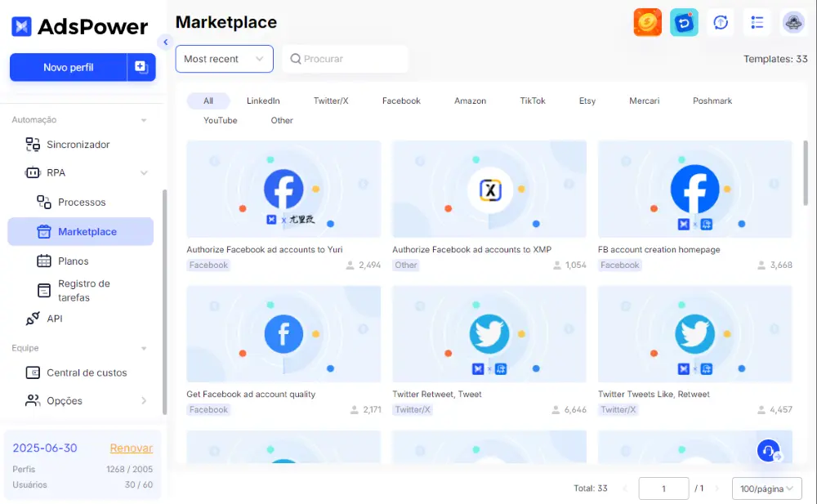Viewport: 817px width, 504px height.
Task: Open the 100/página page size dropdown
Action: pyautogui.click(x=766, y=488)
